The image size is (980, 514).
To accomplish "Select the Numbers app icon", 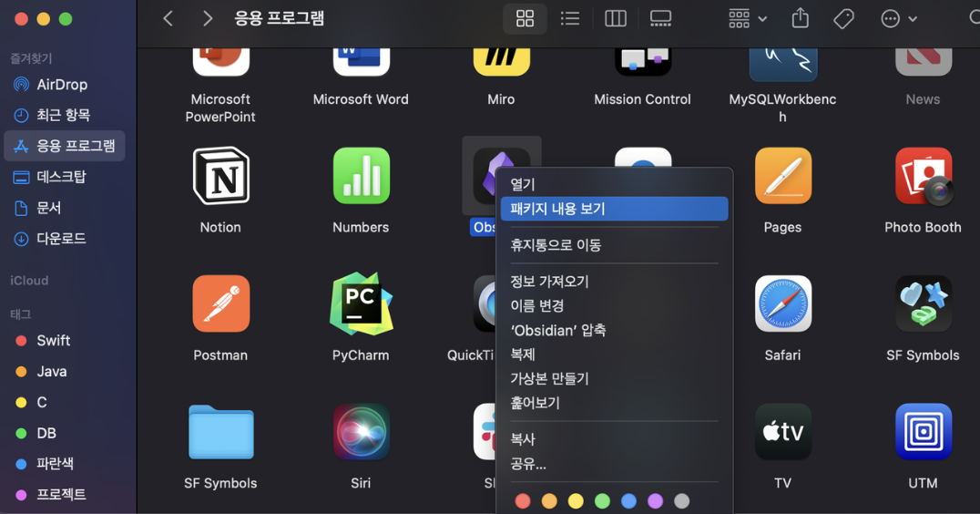I will tap(362, 176).
